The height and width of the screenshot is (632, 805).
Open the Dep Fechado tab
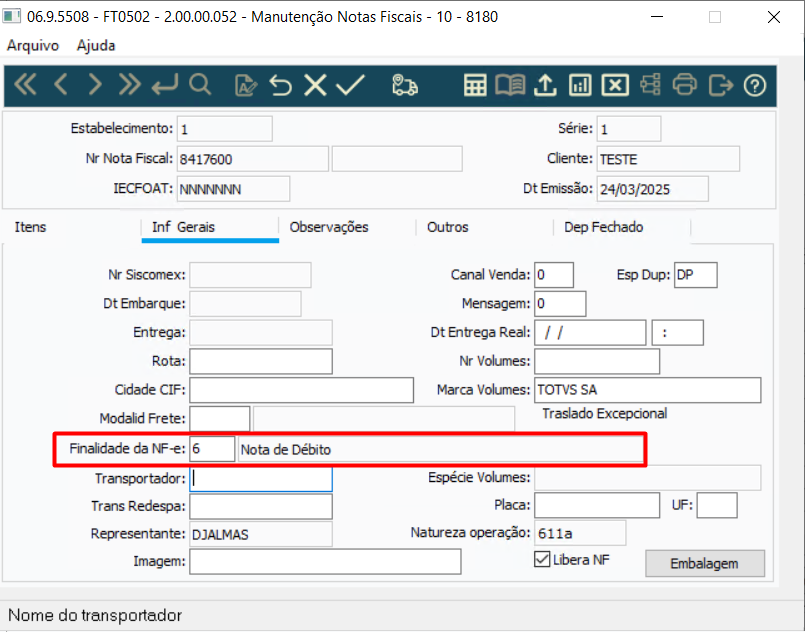(x=604, y=227)
